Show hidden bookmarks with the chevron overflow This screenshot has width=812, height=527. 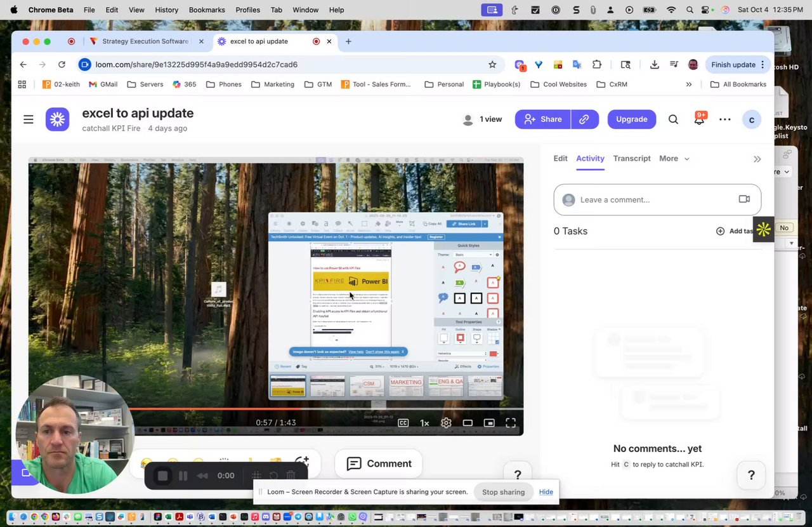[689, 84]
